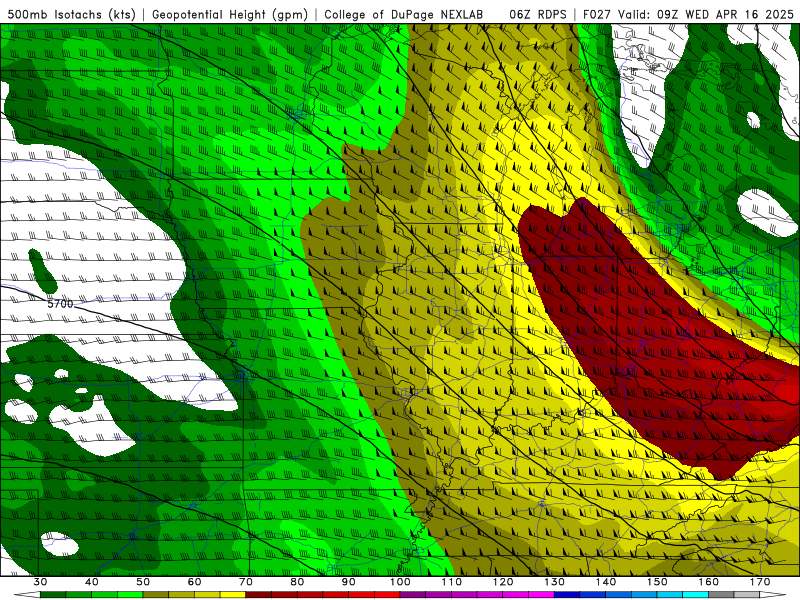Click the '70' legend value
The height and width of the screenshot is (600, 800).
tap(246, 582)
